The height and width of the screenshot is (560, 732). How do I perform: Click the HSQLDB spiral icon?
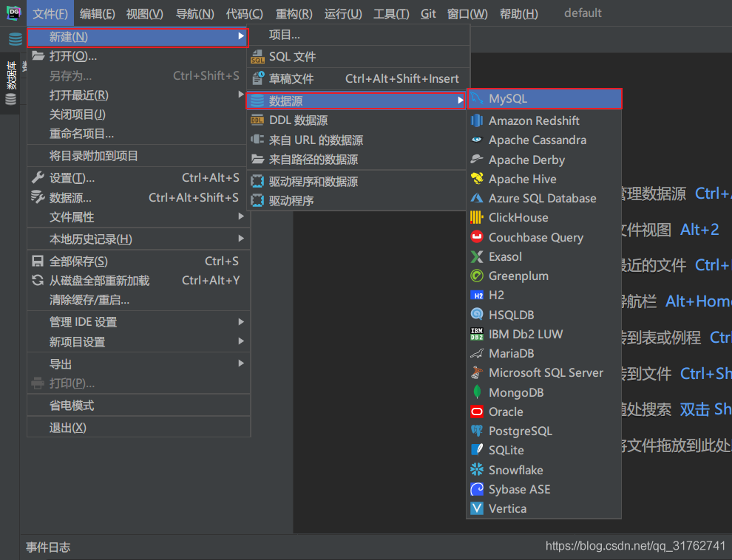(477, 315)
